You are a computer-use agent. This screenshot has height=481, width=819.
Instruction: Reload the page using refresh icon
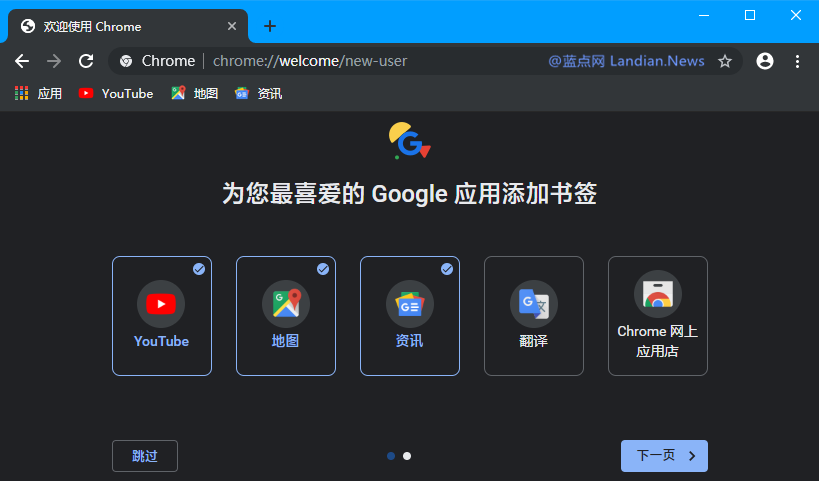coord(86,61)
